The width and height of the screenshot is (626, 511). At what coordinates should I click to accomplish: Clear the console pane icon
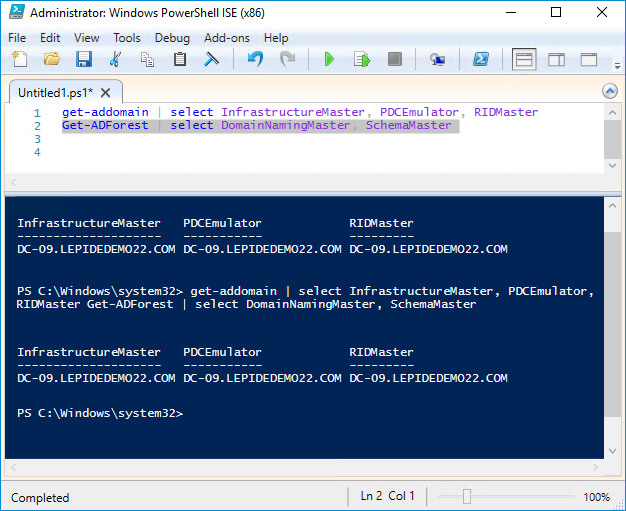click(212, 59)
